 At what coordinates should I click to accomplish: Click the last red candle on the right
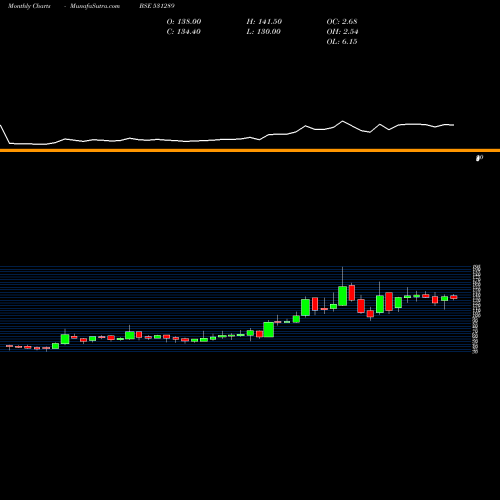point(454,297)
